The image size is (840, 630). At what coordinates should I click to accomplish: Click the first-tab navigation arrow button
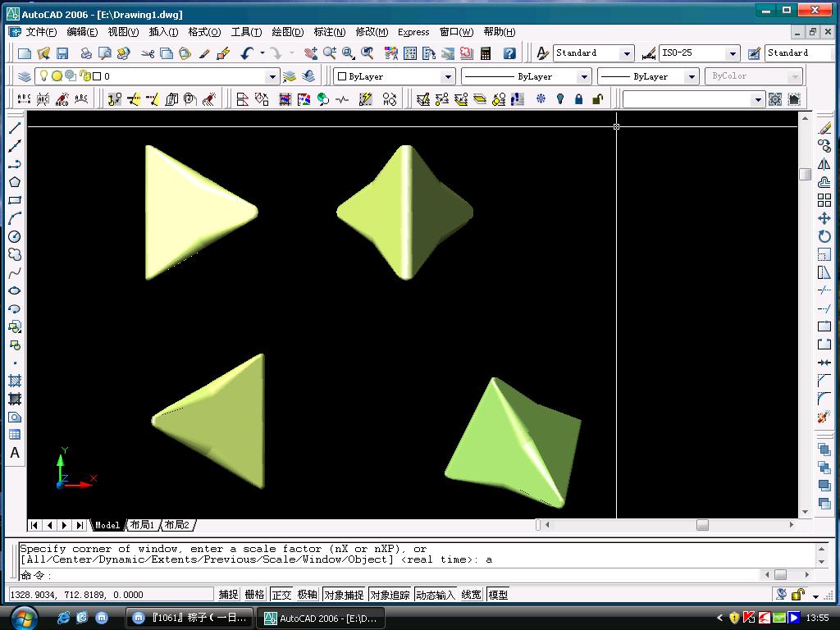point(34,526)
